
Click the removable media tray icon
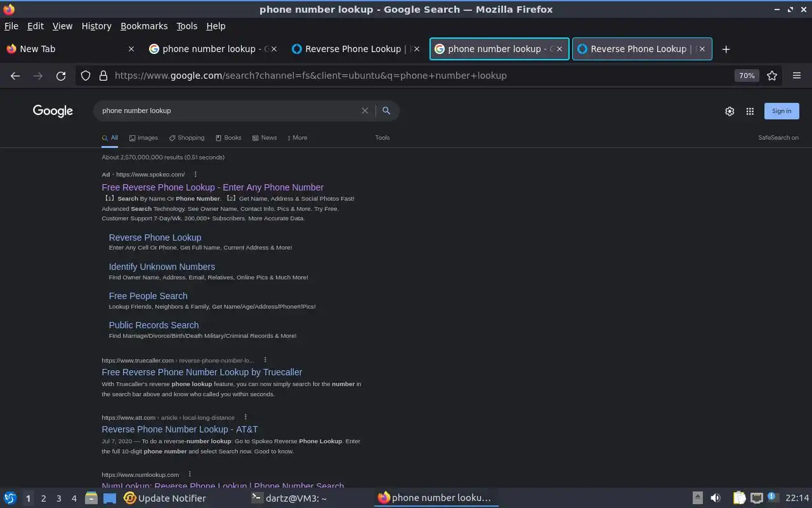pos(697,498)
